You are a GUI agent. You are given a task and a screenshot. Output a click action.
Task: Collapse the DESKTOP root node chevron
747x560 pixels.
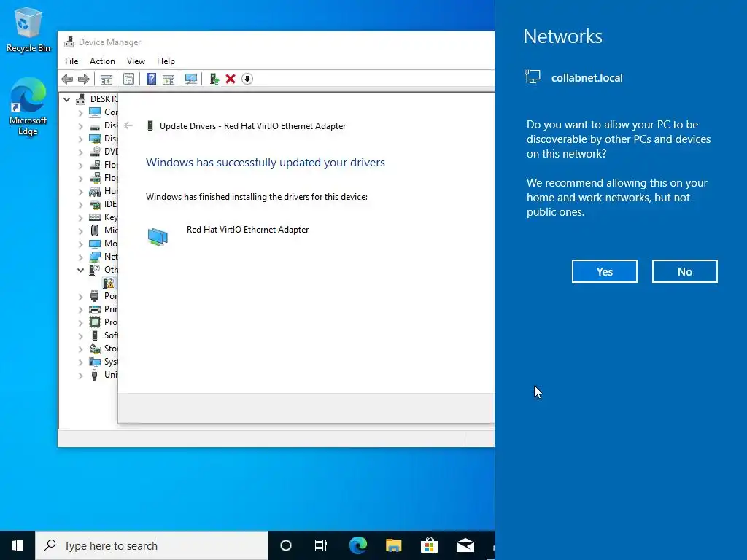pos(67,99)
